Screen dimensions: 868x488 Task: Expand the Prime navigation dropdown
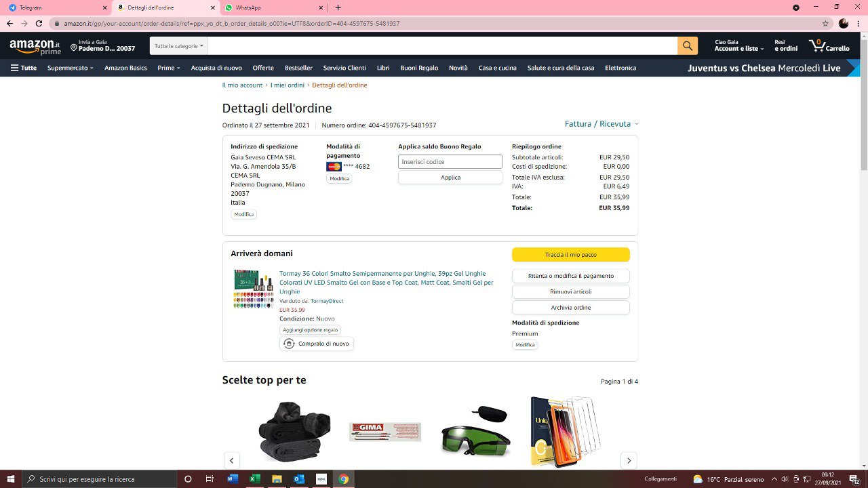coord(169,68)
